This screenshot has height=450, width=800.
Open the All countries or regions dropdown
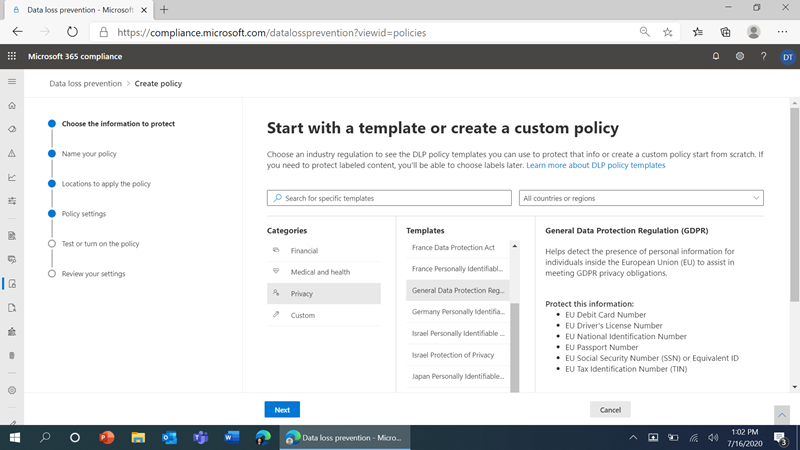(641, 198)
